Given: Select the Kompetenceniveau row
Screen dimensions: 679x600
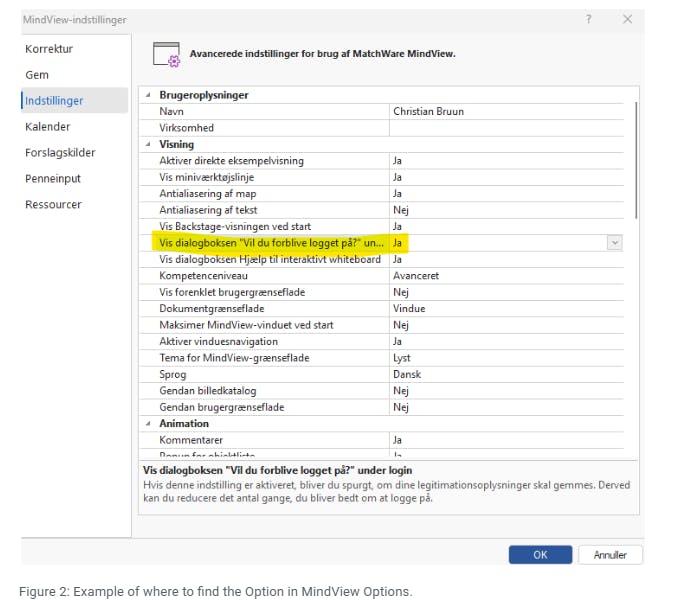Looking at the screenshot, I should (x=382, y=276).
